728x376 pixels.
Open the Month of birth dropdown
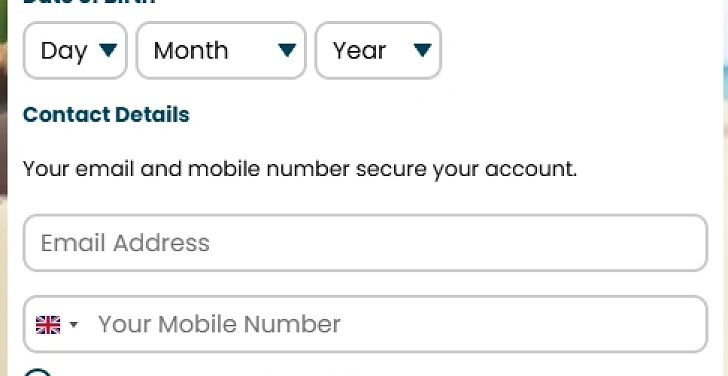coord(221,50)
